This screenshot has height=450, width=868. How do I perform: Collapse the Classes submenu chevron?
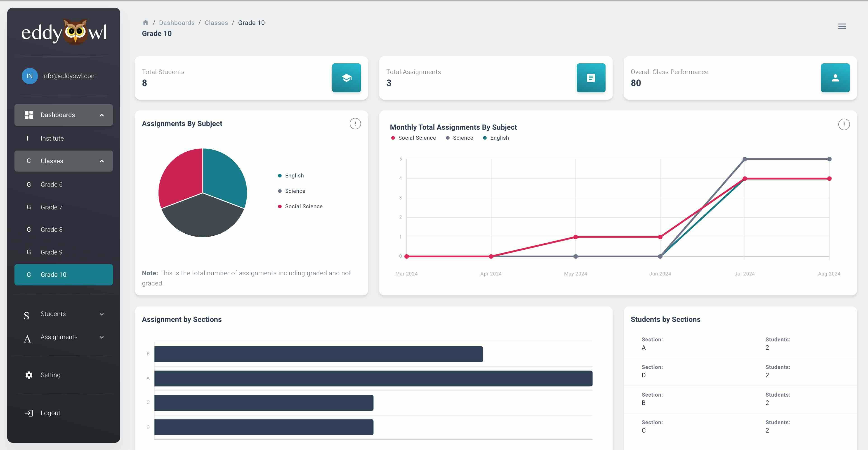pyautogui.click(x=101, y=161)
